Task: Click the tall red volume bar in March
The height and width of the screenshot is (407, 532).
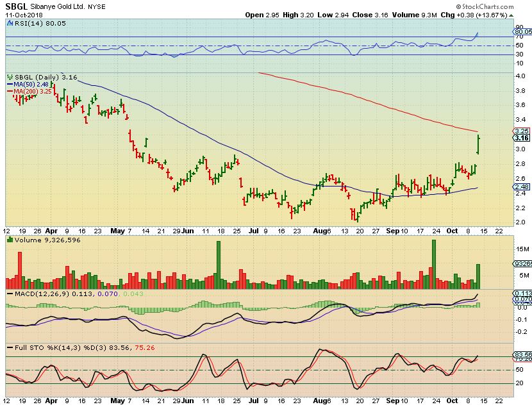Action: tap(20, 270)
